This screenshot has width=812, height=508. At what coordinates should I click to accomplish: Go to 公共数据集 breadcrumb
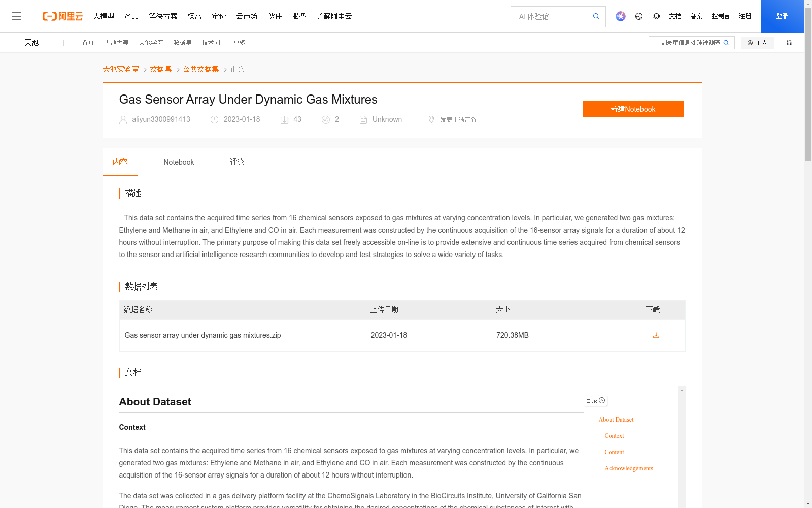click(201, 69)
